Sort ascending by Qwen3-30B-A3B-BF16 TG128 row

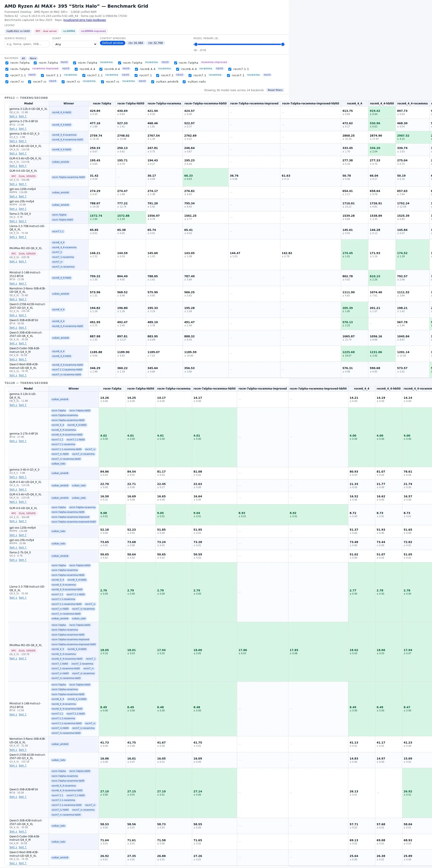click(x=22, y=797)
